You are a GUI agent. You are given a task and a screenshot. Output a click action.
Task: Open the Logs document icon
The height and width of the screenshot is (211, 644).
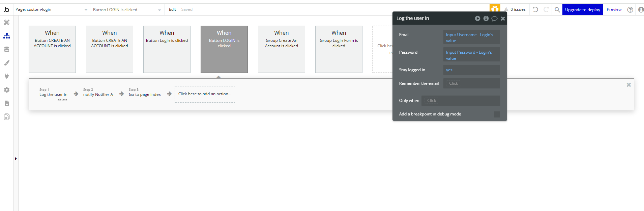click(x=7, y=103)
